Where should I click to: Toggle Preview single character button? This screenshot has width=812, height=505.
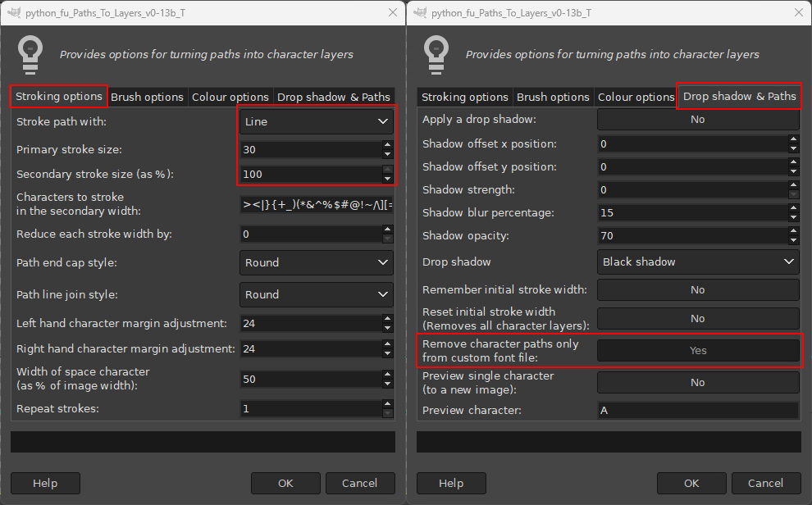point(698,382)
